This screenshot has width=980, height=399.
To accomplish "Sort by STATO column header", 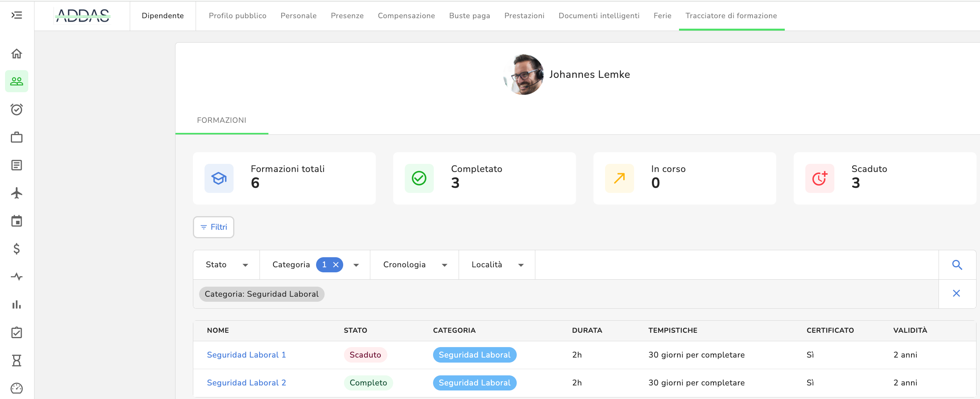I will click(355, 330).
